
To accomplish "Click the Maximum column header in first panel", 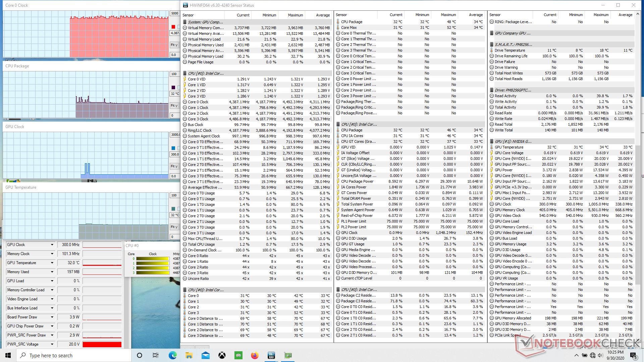I will click(291, 15).
